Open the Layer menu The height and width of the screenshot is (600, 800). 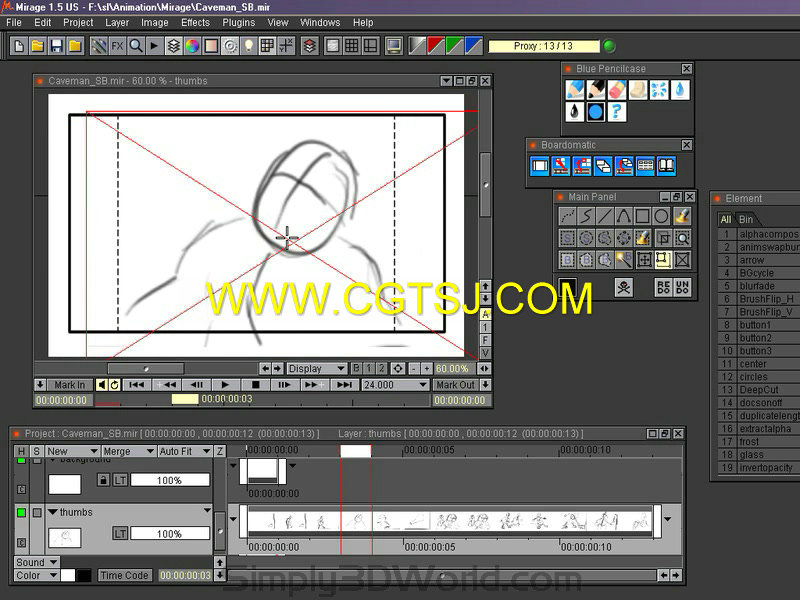[117, 22]
